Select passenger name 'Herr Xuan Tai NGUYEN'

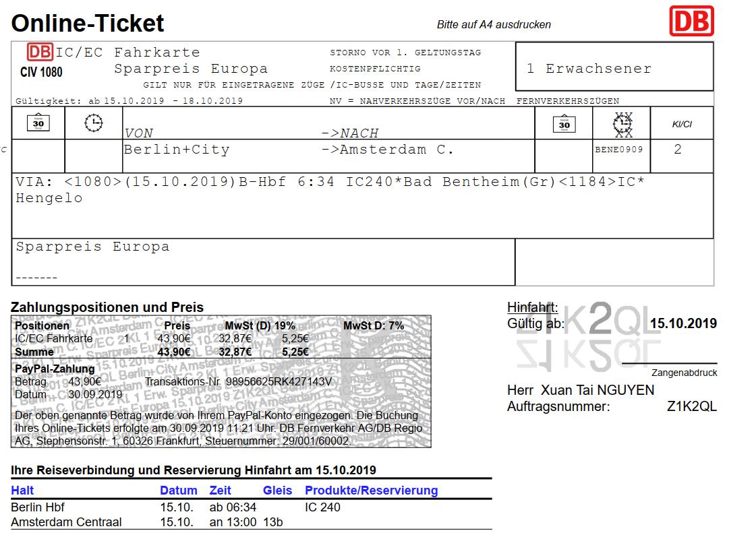[x=581, y=390]
